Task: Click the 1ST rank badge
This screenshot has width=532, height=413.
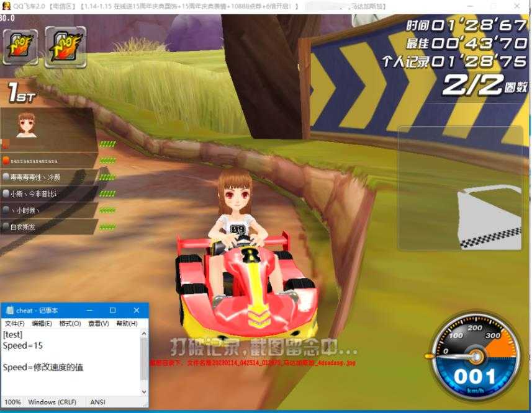Action: [x=20, y=92]
